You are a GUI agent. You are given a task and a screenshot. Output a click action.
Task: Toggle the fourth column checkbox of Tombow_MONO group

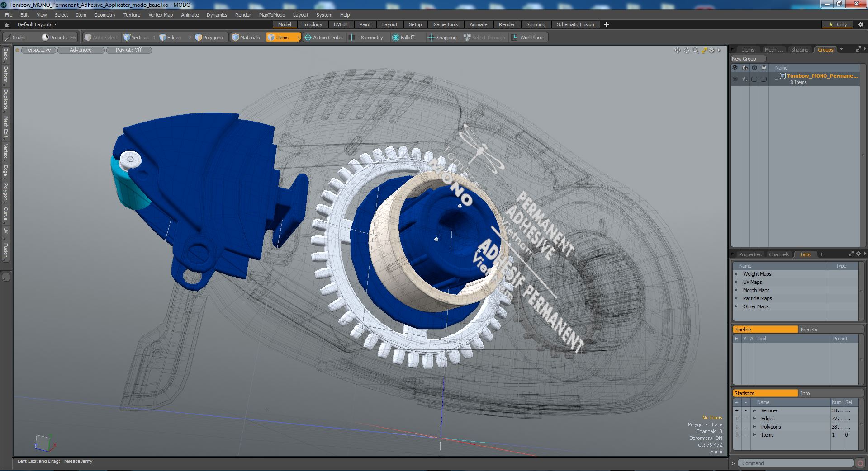pos(764,79)
